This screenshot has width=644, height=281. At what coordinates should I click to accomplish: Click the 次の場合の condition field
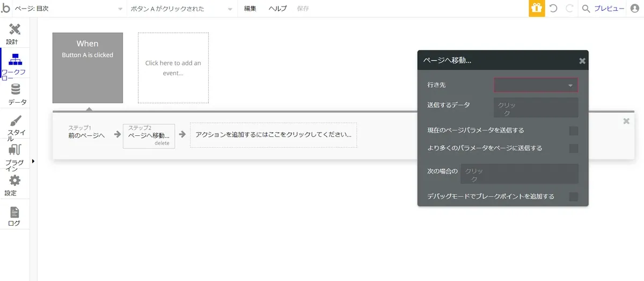click(519, 174)
